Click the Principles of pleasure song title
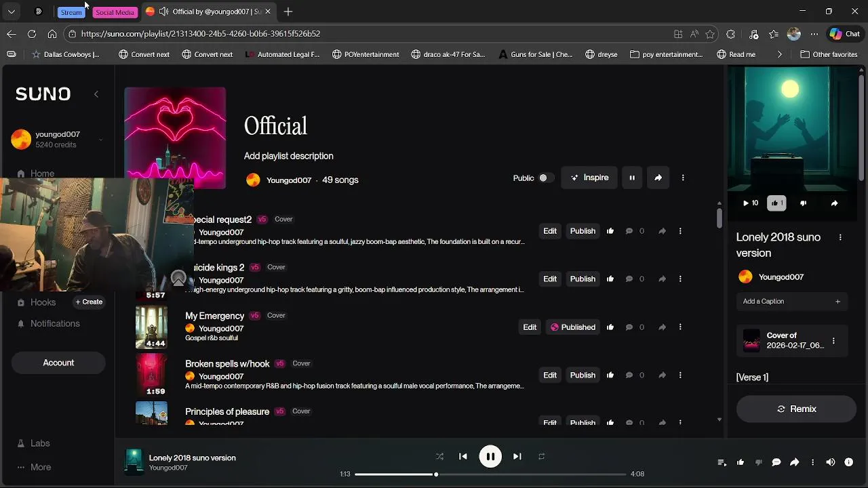 pyautogui.click(x=227, y=412)
